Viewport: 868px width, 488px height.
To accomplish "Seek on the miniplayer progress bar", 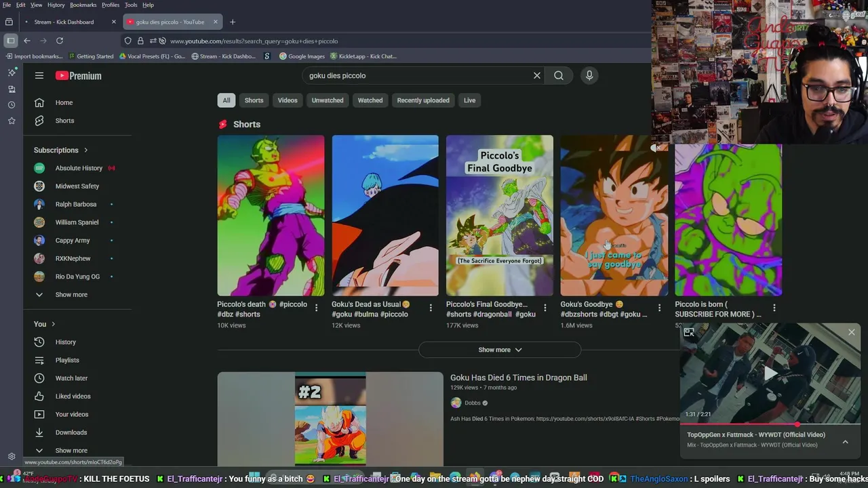I will 770,424.
